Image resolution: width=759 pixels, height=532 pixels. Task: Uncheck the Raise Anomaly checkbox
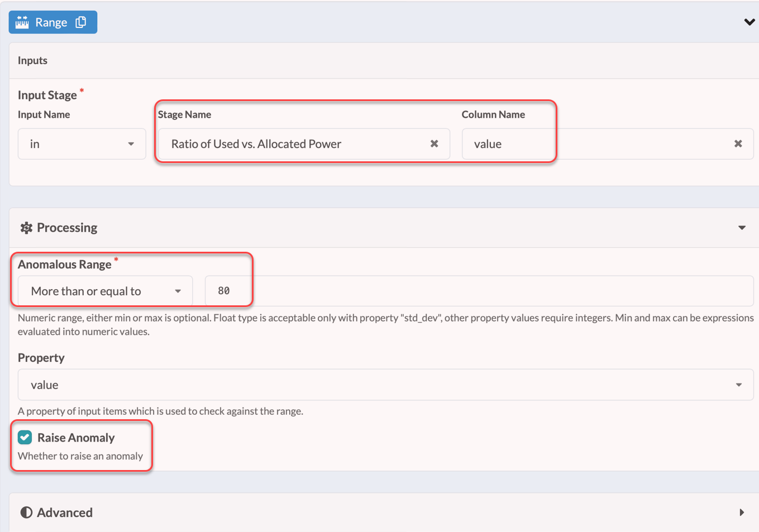coord(25,437)
